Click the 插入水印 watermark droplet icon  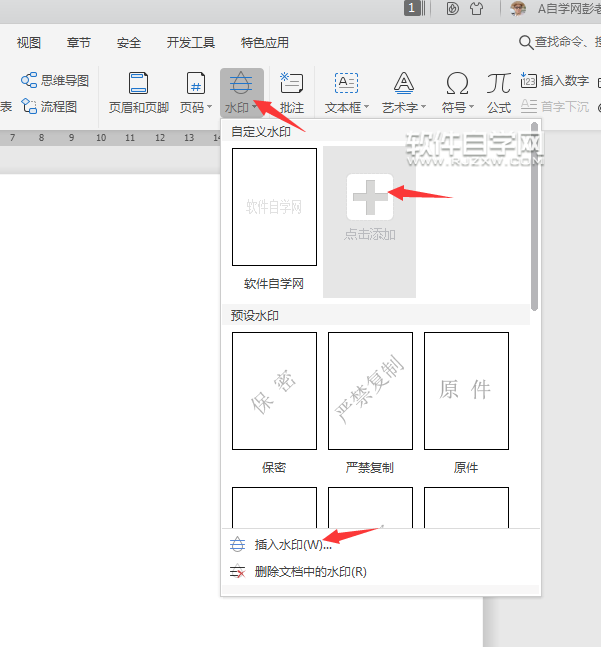[x=238, y=544]
